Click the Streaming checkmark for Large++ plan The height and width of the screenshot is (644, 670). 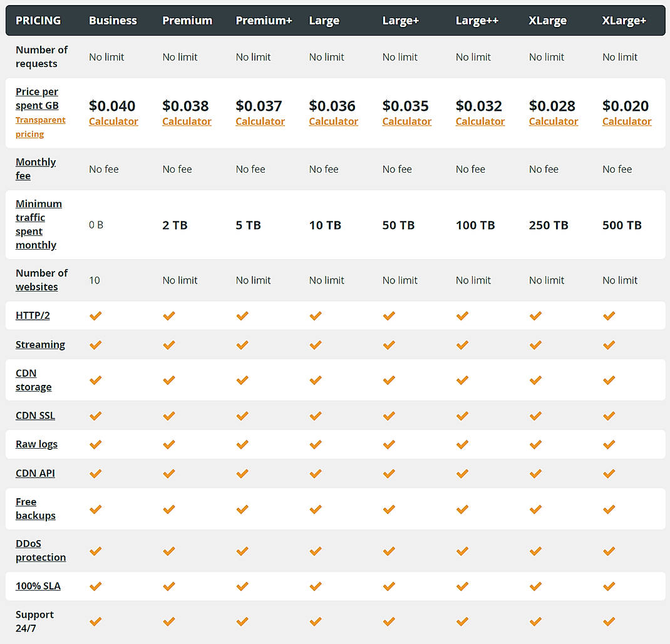click(x=462, y=345)
